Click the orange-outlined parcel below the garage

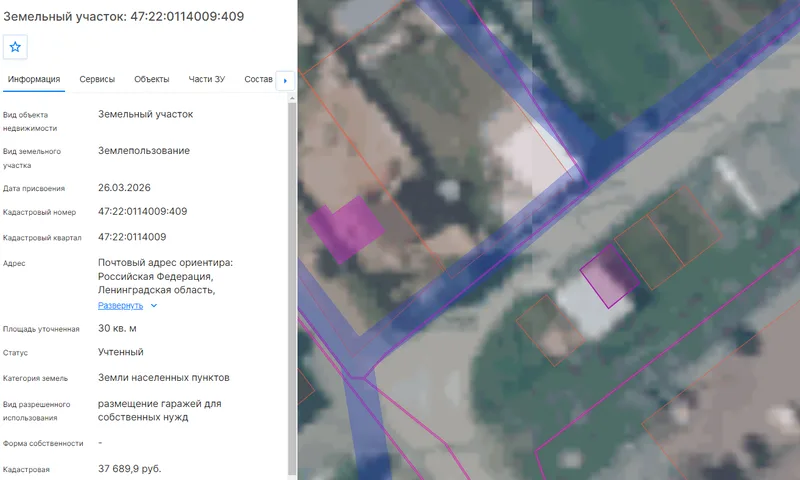tap(550, 330)
